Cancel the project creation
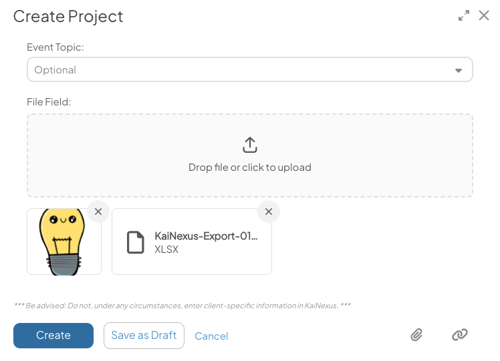Image resolution: width=500 pixels, height=361 pixels. [211, 336]
